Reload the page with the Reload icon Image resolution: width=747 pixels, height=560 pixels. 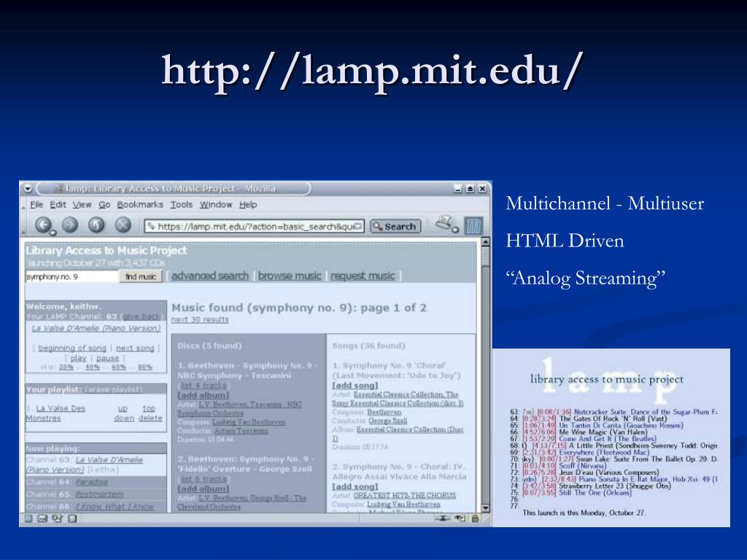tap(97, 225)
